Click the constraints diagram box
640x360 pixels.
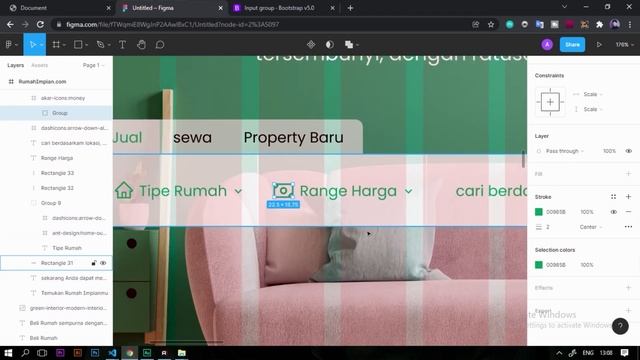[550, 102]
